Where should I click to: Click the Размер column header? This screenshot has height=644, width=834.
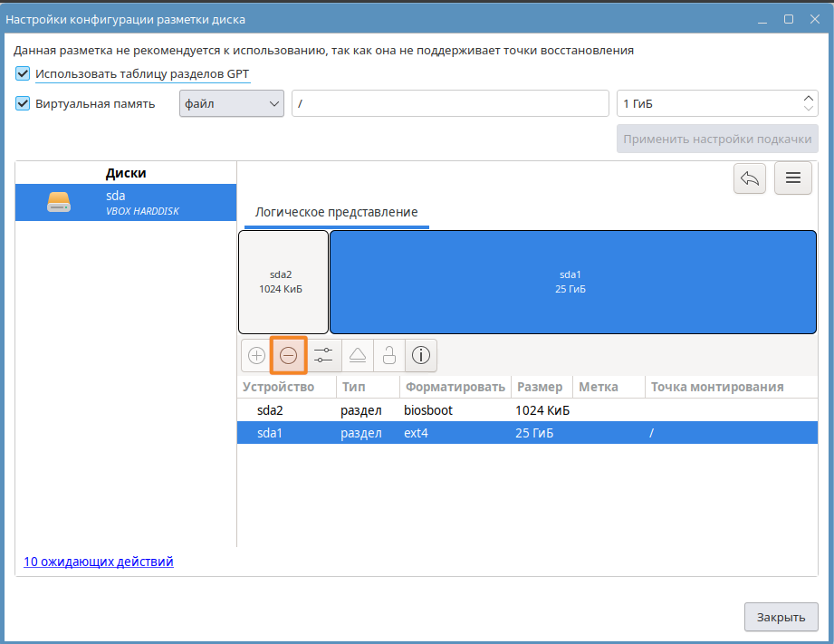(x=540, y=387)
